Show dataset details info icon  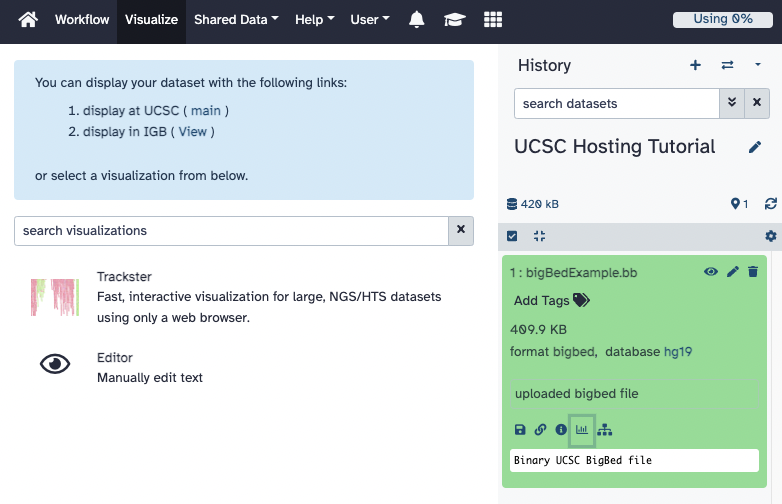[x=561, y=430]
